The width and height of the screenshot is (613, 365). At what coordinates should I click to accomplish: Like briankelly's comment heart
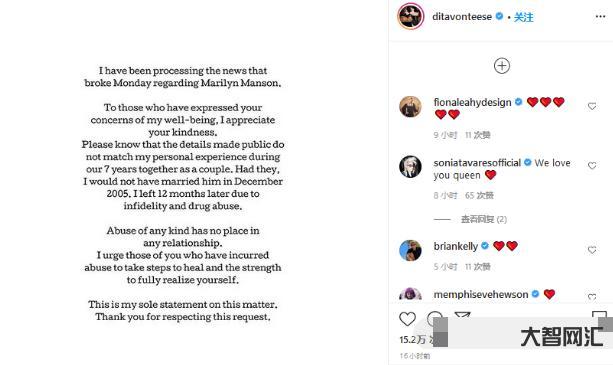point(592,250)
